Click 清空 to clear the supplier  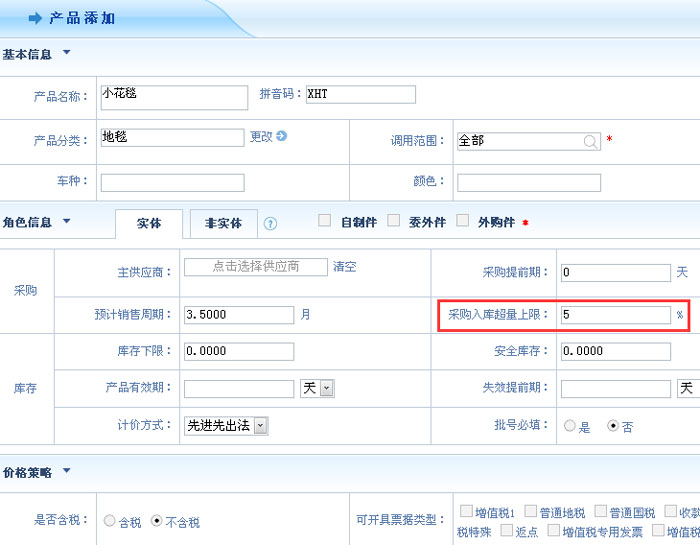coord(344,267)
